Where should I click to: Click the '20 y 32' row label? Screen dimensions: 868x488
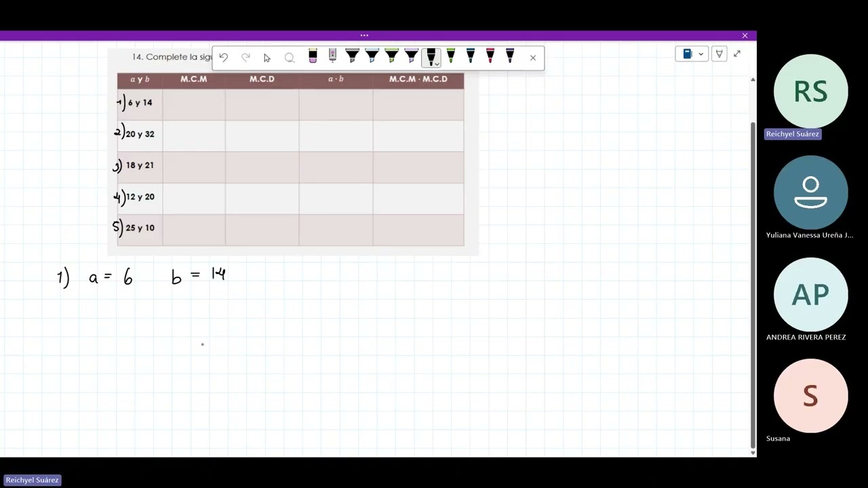pyautogui.click(x=140, y=134)
